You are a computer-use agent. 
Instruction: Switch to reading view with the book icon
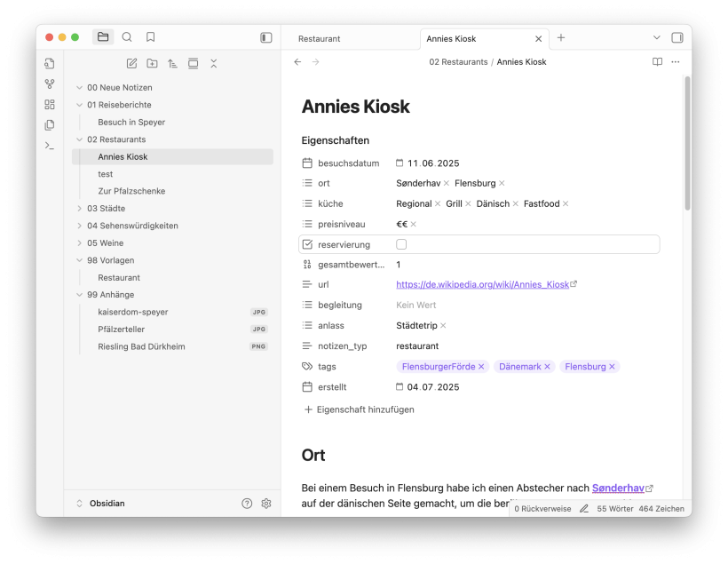tap(657, 62)
